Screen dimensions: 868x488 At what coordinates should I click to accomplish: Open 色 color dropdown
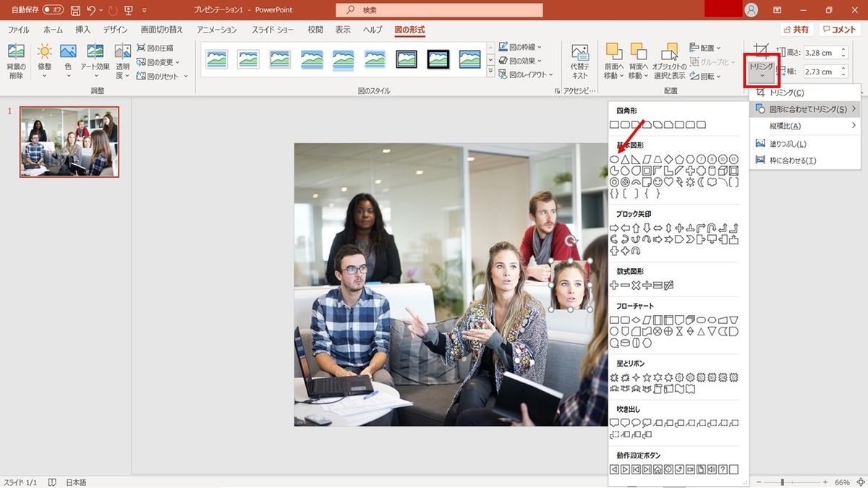(68, 61)
